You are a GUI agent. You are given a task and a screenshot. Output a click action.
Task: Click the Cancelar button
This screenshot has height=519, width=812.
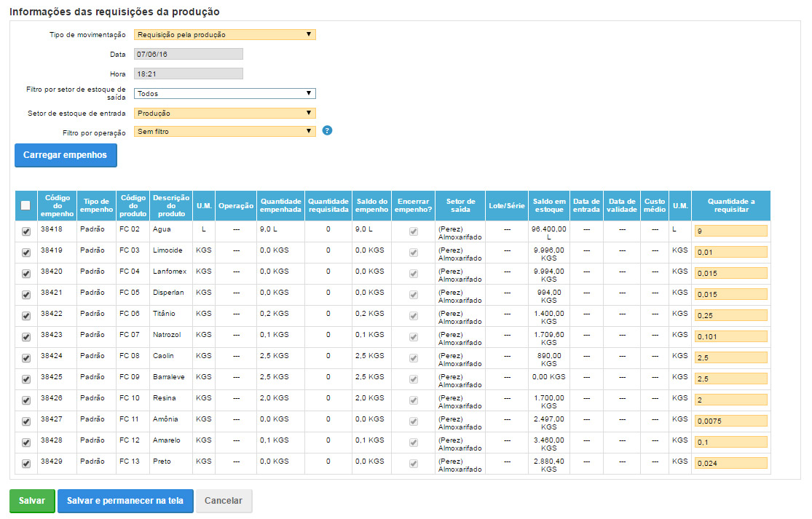click(x=224, y=501)
